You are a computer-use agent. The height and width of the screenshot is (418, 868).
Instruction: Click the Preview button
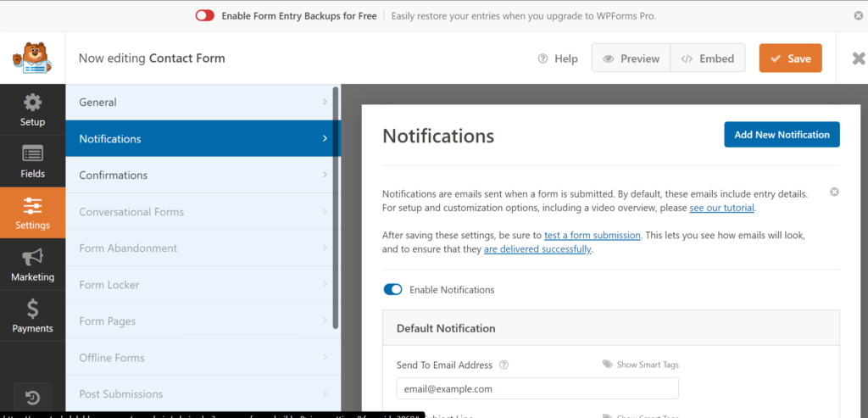point(631,59)
